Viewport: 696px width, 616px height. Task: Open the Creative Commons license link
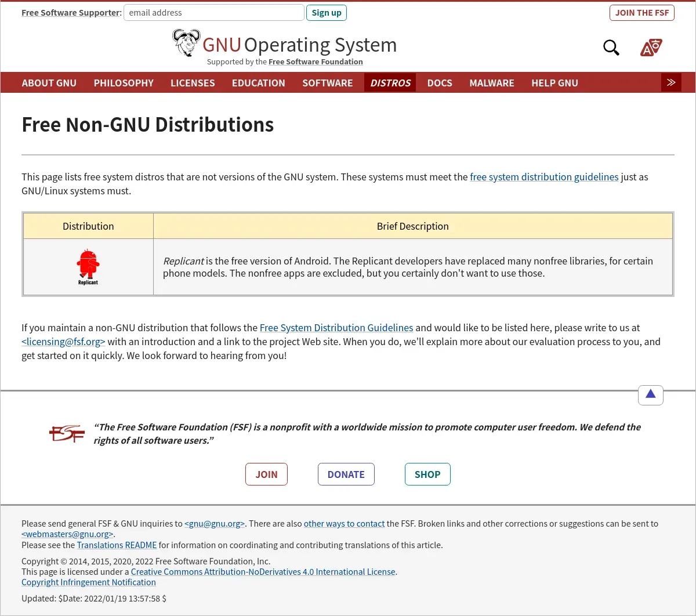tap(263, 572)
